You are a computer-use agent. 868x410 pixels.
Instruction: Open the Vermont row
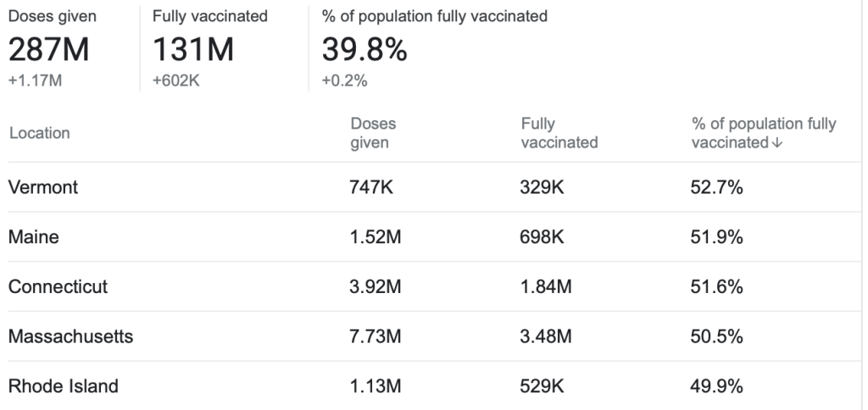(x=43, y=188)
